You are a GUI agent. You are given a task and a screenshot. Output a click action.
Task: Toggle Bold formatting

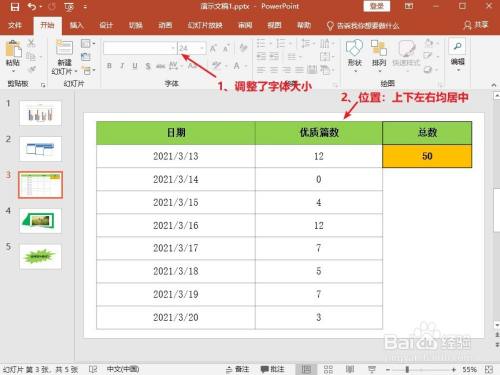(109, 66)
